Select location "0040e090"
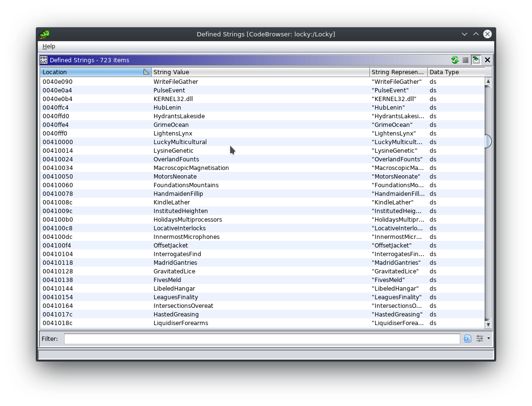This screenshot has width=532, height=406. 58,82
